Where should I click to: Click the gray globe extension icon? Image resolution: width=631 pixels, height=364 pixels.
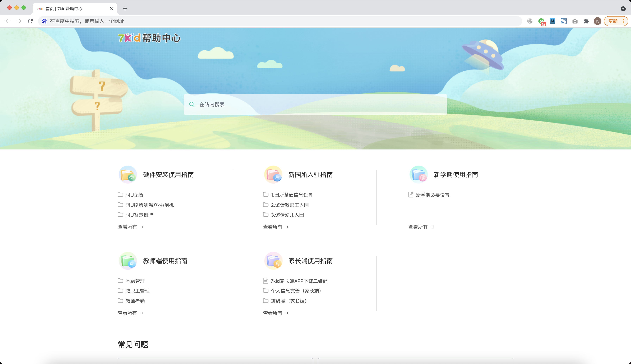pyautogui.click(x=530, y=21)
